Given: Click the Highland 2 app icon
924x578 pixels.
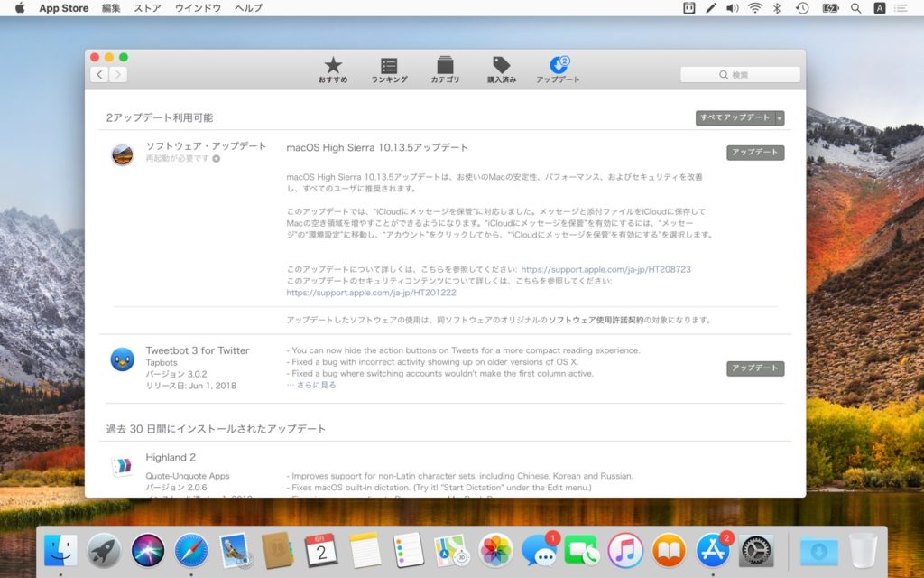Looking at the screenshot, I should pyautogui.click(x=122, y=465).
